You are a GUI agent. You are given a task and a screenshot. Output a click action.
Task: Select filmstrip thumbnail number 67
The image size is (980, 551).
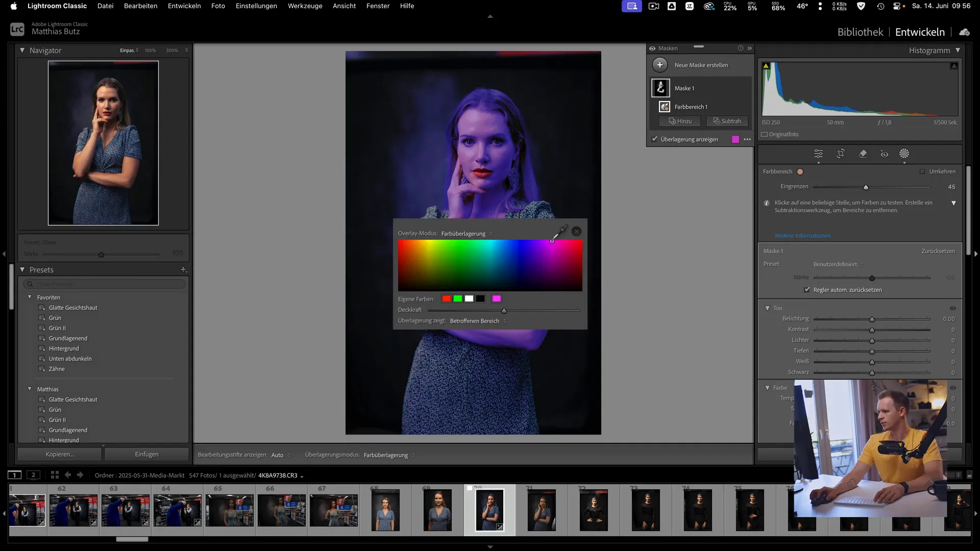pyautogui.click(x=334, y=510)
